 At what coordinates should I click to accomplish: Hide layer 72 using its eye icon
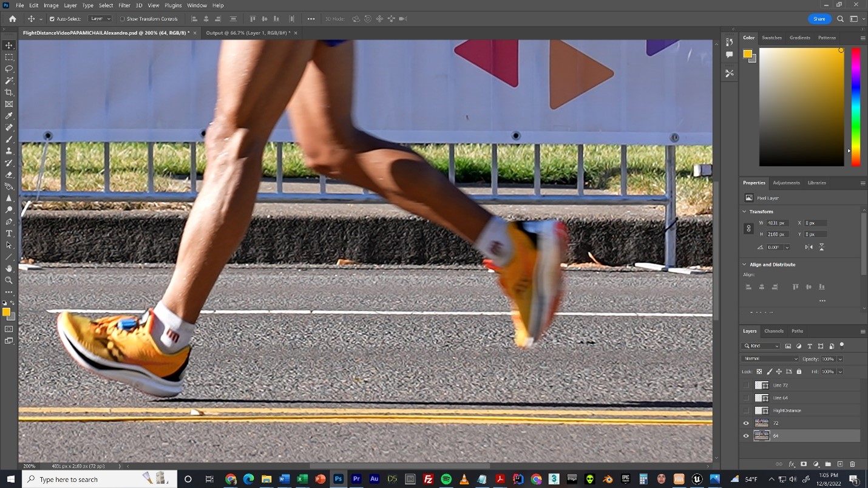pyautogui.click(x=746, y=423)
